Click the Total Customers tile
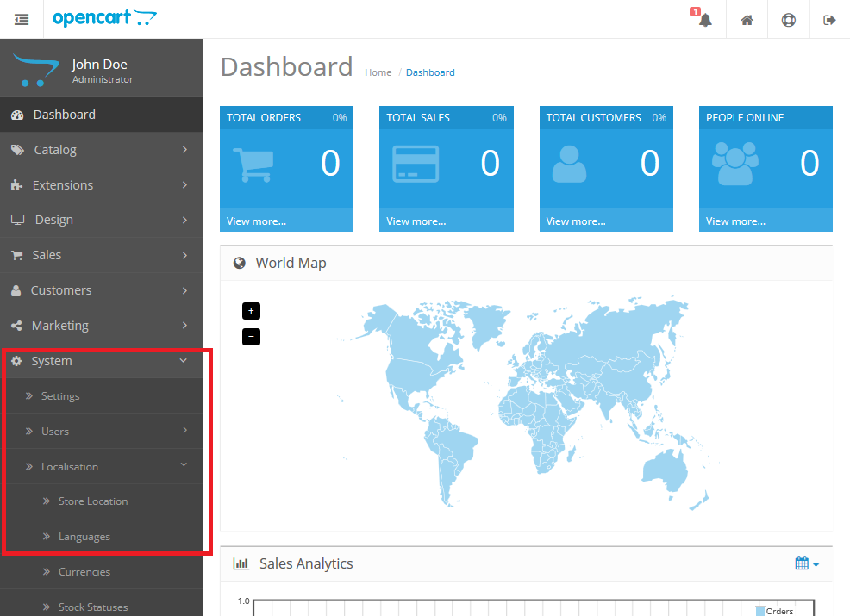This screenshot has width=850, height=616. [606, 169]
